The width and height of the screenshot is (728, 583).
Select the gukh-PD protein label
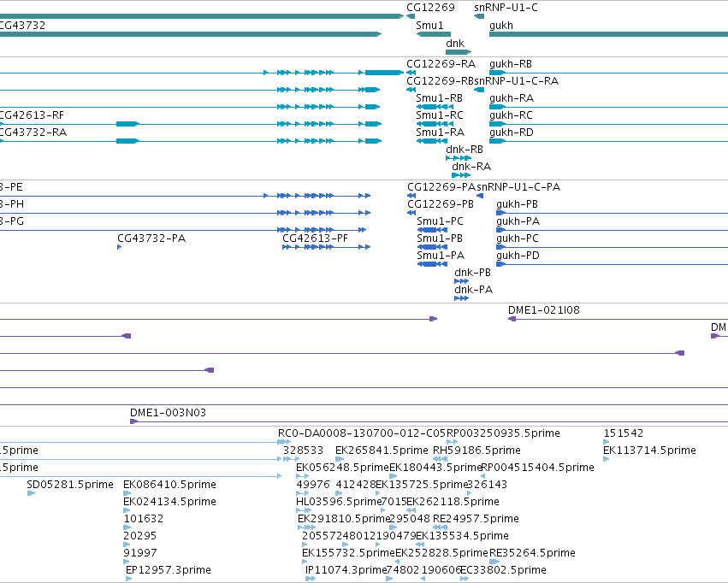coord(518,256)
